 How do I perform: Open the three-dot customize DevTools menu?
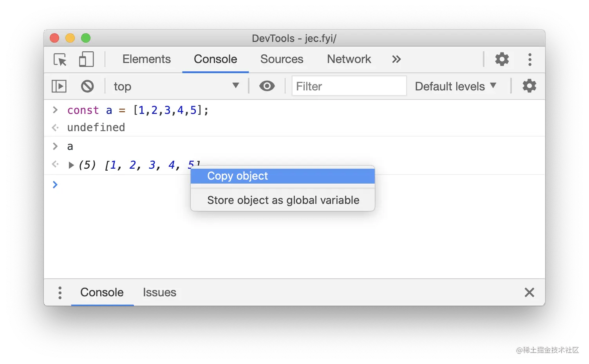point(529,59)
